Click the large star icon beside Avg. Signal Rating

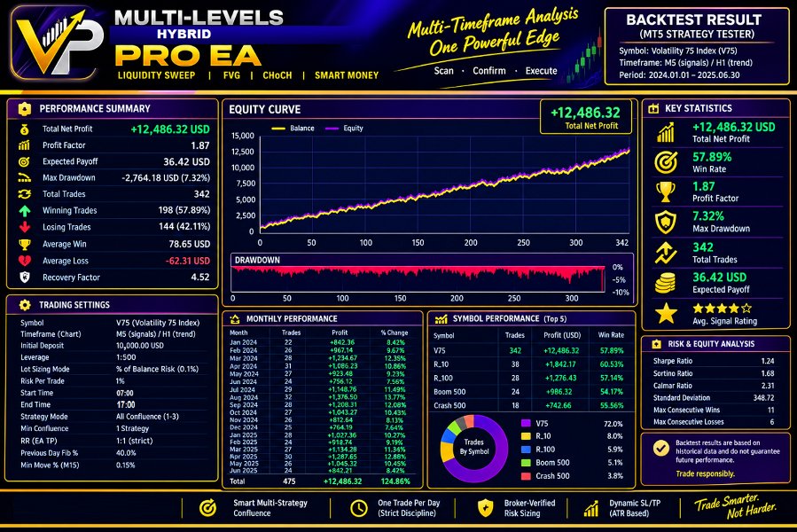pos(666,313)
